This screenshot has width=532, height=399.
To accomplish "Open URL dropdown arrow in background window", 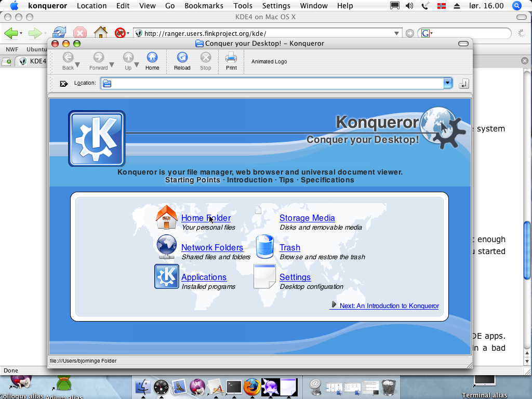I will click(x=396, y=33).
